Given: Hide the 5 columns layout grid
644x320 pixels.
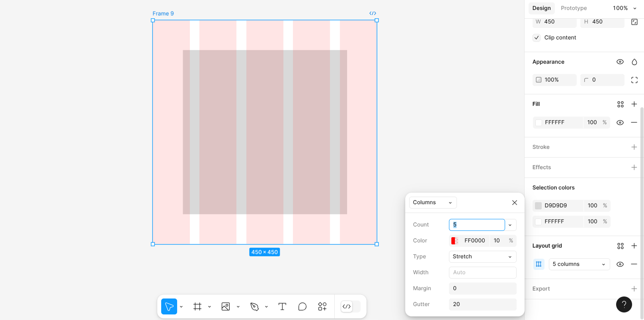Looking at the screenshot, I should (x=620, y=264).
